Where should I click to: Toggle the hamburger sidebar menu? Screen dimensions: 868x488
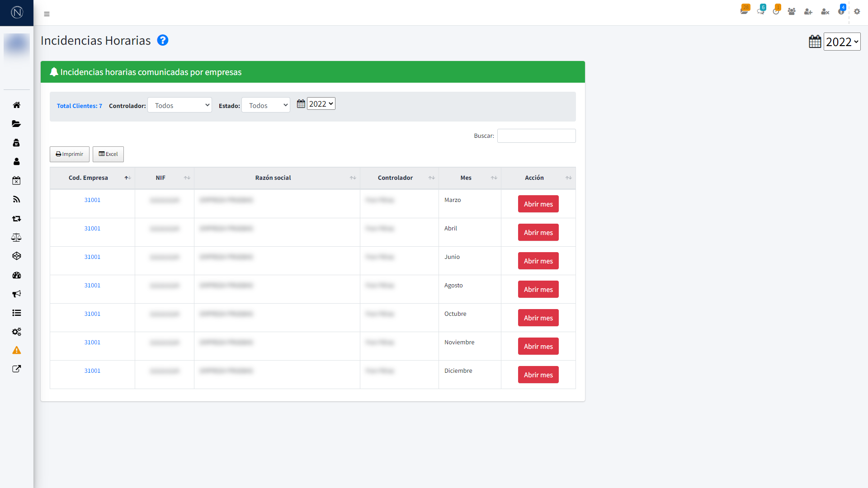point(47,14)
